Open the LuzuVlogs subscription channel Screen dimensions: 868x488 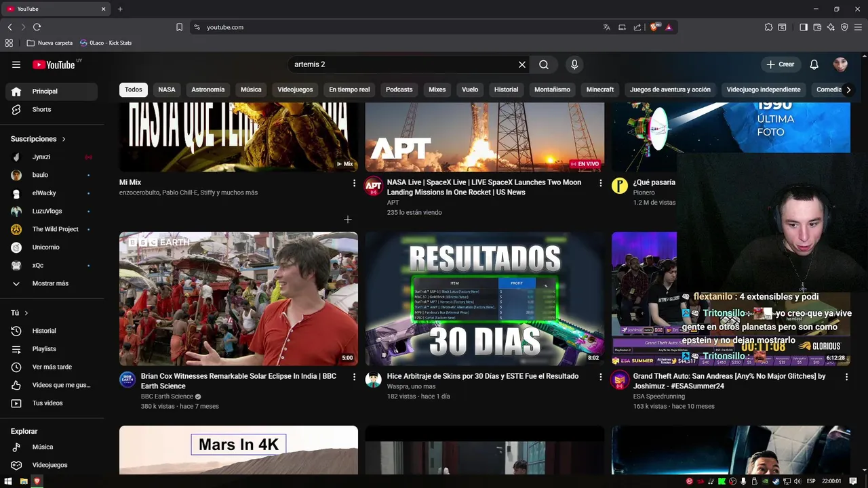[x=52, y=211]
